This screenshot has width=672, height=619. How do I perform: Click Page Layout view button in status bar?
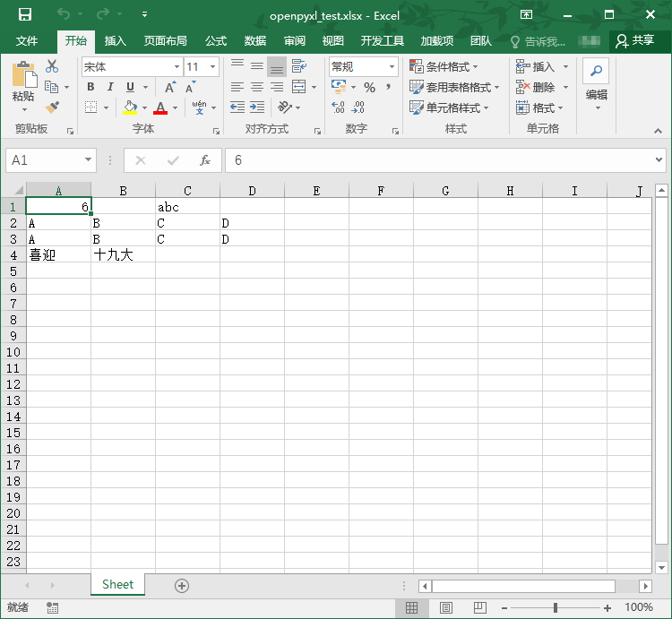tap(446, 607)
